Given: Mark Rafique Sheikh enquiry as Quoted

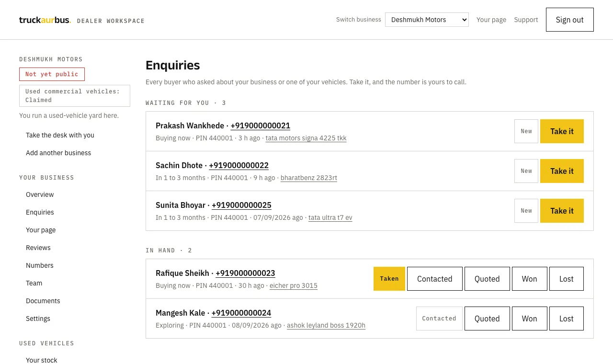Looking at the screenshot, I should 487,279.
